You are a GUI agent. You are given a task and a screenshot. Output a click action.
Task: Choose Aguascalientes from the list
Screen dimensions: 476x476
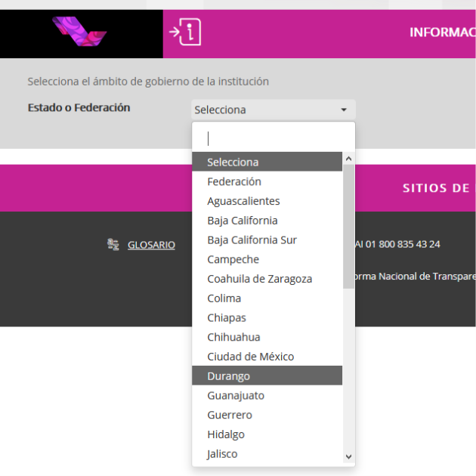tap(243, 201)
